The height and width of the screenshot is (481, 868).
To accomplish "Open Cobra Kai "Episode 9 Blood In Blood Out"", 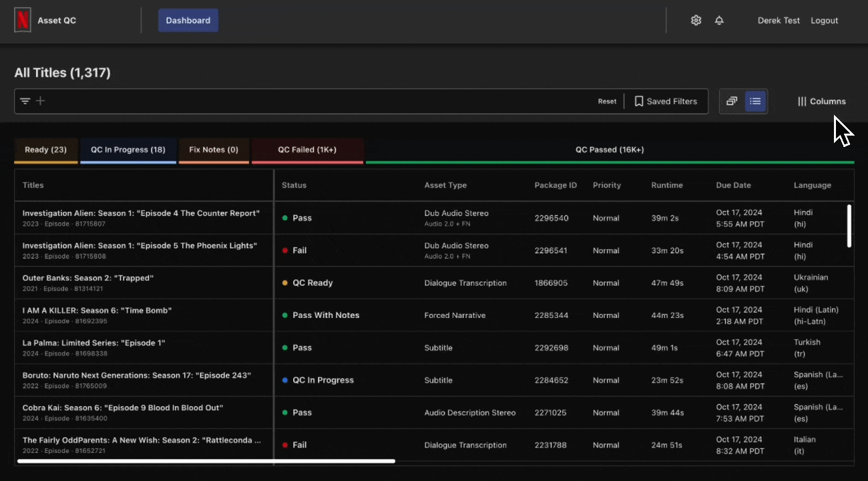I will [x=123, y=408].
